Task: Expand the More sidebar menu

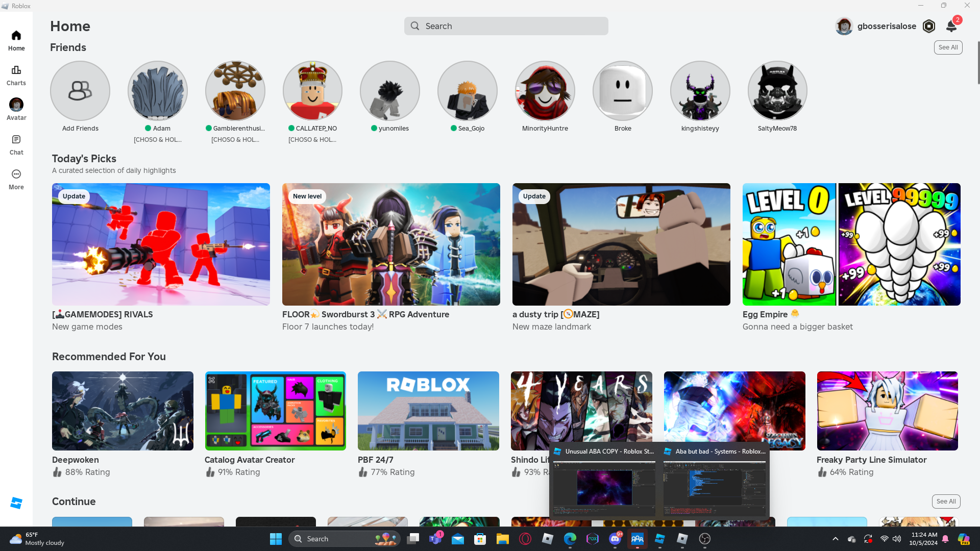Action: click(x=16, y=179)
